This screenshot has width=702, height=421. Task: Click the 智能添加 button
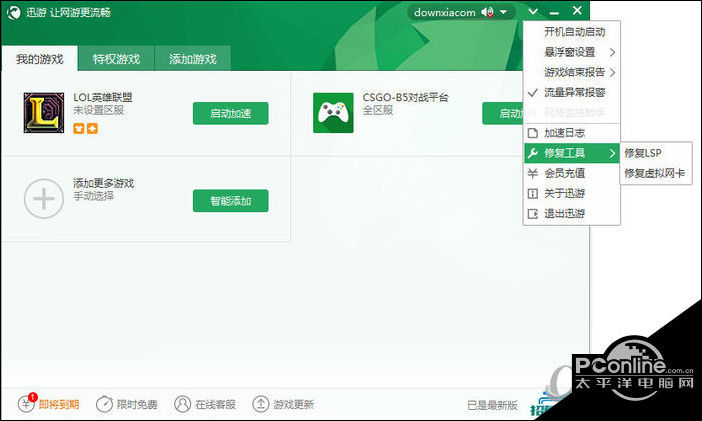(x=231, y=201)
